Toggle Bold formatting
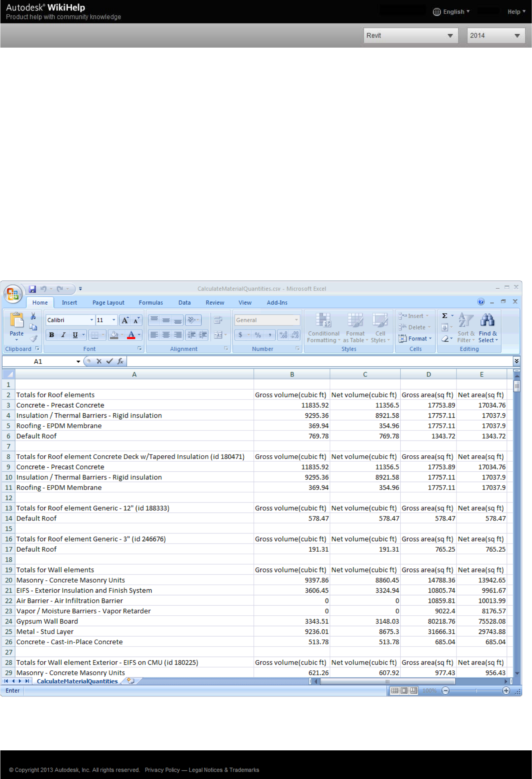The width and height of the screenshot is (532, 779). click(x=52, y=335)
